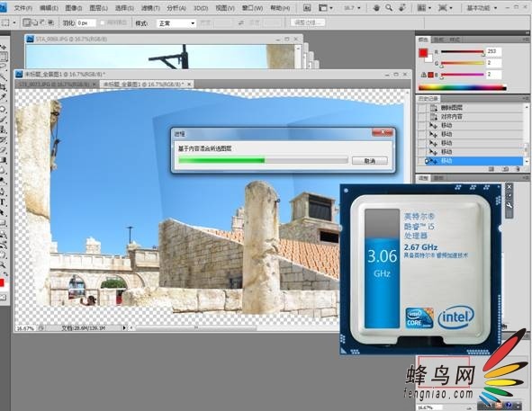Click the wrench icon on Intel gadget
Screen dimensions: 532x411
509,205
